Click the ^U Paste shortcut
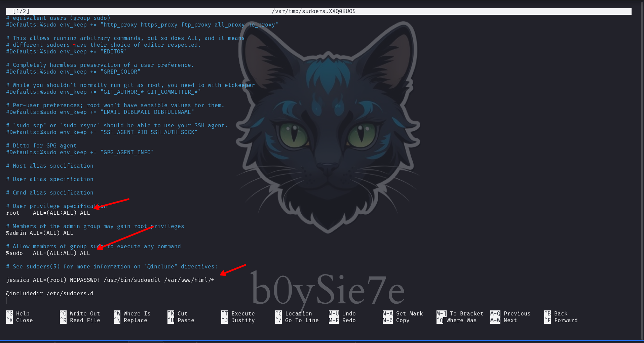 coord(181,320)
